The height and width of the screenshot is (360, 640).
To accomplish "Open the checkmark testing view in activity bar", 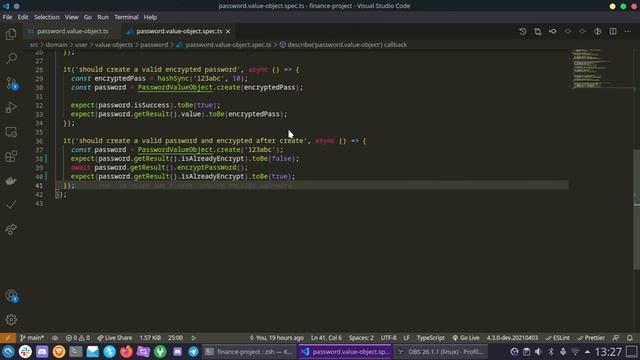I will pos(11,204).
